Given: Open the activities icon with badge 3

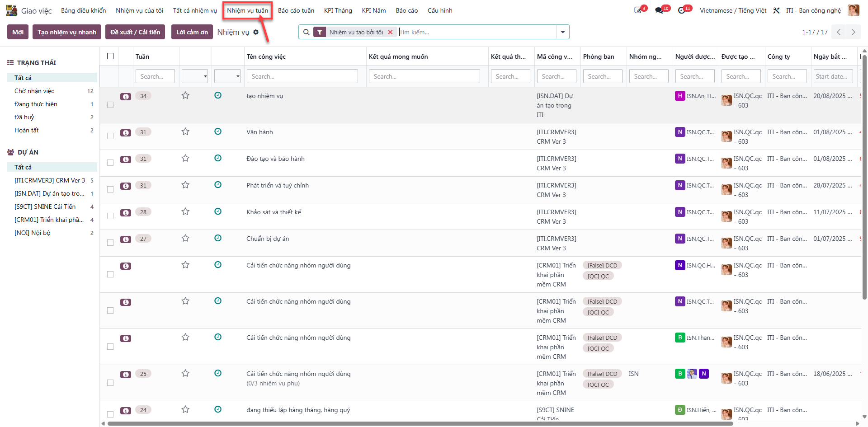Looking at the screenshot, I should click(638, 10).
